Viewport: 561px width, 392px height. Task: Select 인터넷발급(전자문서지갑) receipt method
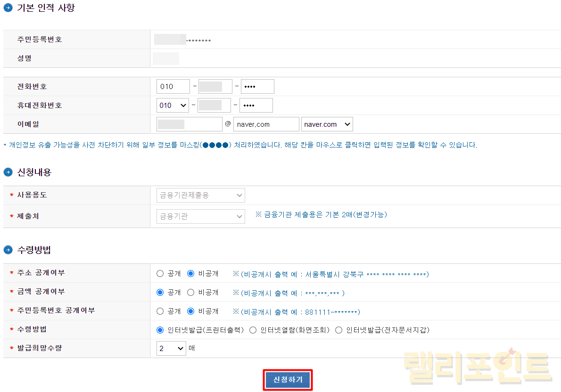click(x=338, y=330)
